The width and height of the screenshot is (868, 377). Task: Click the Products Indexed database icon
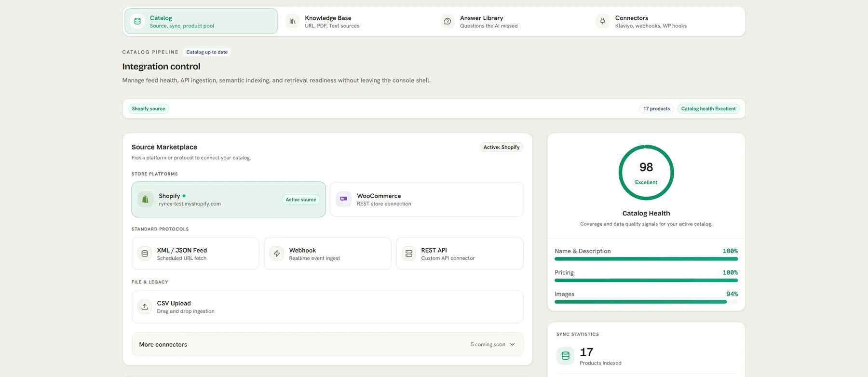pyautogui.click(x=565, y=356)
